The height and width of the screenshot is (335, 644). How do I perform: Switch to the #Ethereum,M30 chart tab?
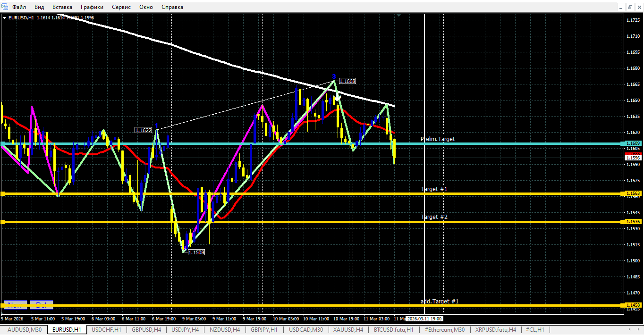pos(445,329)
